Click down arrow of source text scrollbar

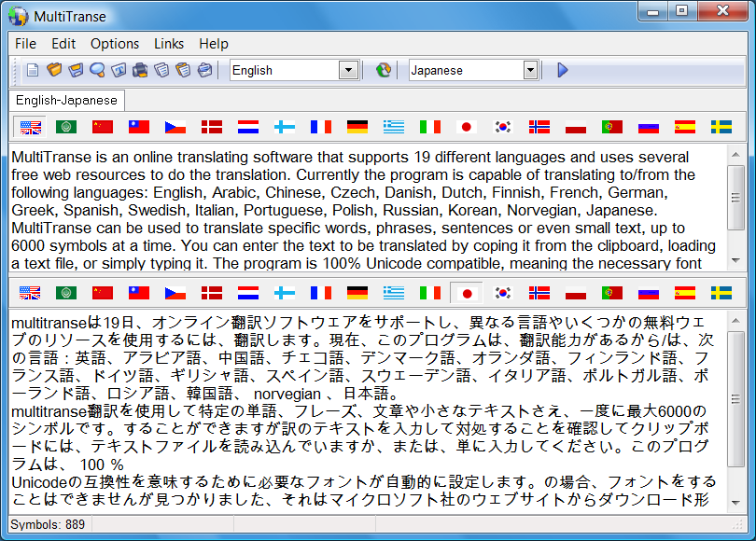pos(735,260)
